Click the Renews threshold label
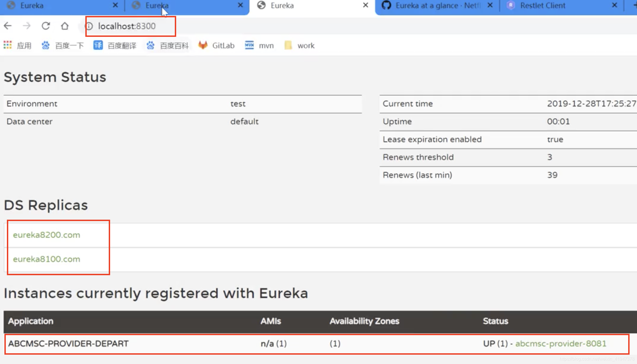637x364 pixels. pyautogui.click(x=418, y=157)
